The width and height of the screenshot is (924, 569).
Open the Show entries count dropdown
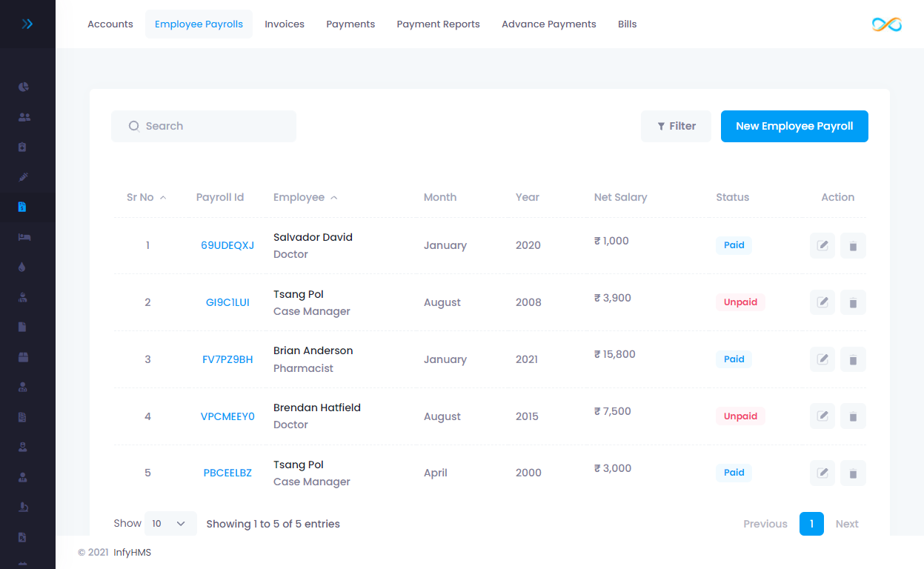click(170, 523)
